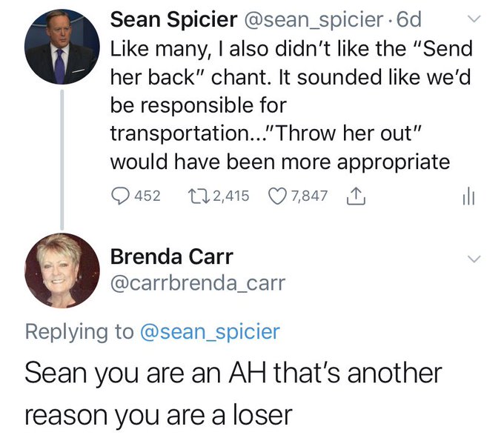Click the @sean_spicier handle in the header
This screenshot has width=504, height=438.
[314, 20]
